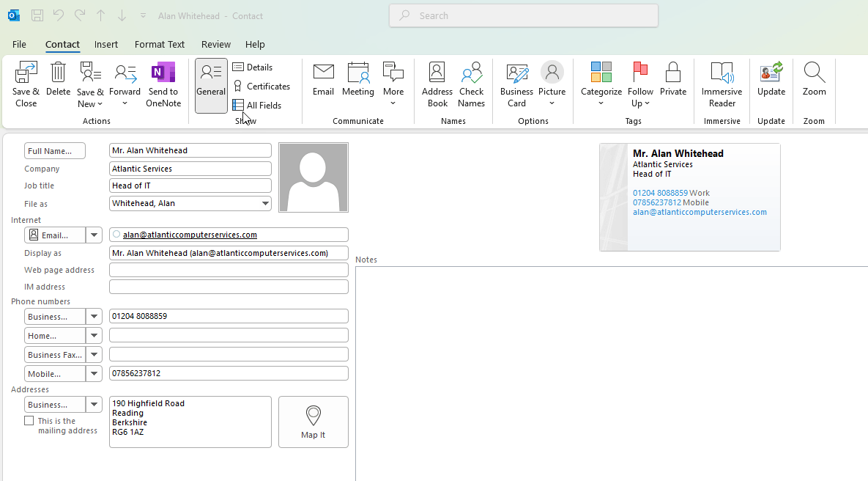Expand the Mobile phone type arrow
The width and height of the screenshot is (868, 481).
tap(94, 374)
